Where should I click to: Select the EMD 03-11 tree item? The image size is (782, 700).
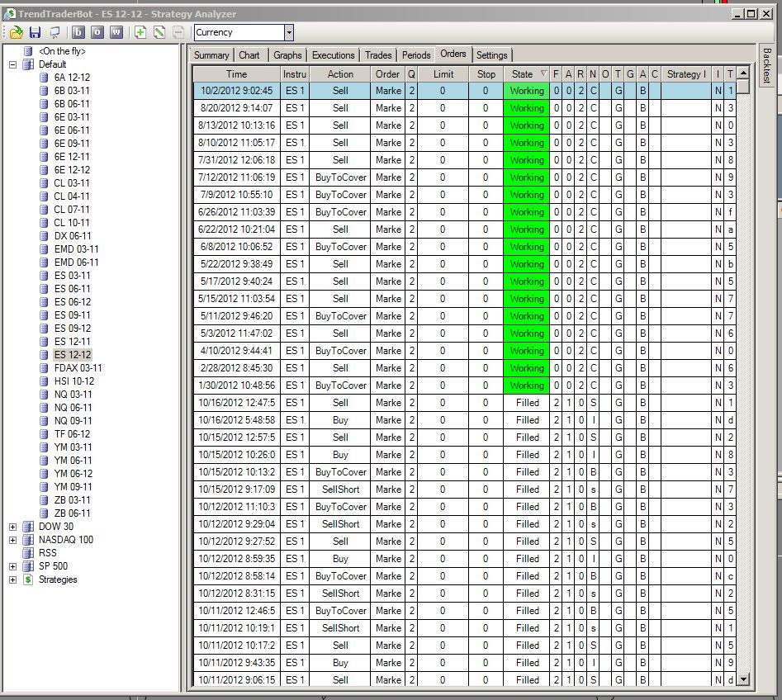(76, 248)
